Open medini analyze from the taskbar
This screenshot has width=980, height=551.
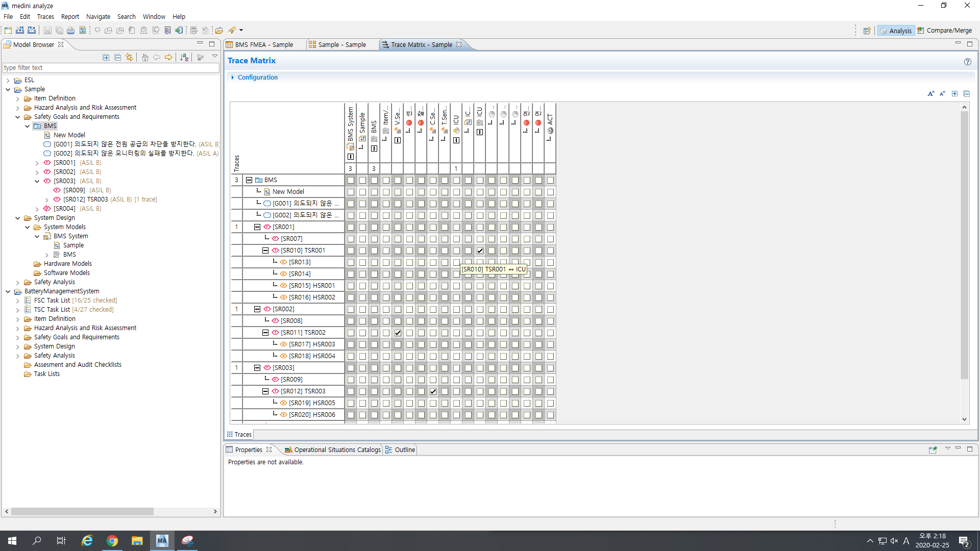pyautogui.click(x=162, y=541)
